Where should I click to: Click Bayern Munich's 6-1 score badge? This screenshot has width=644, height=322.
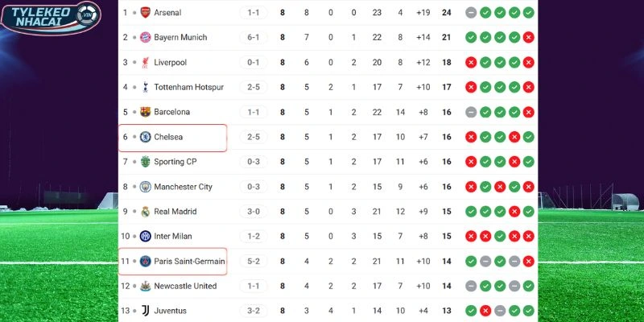[253, 38]
